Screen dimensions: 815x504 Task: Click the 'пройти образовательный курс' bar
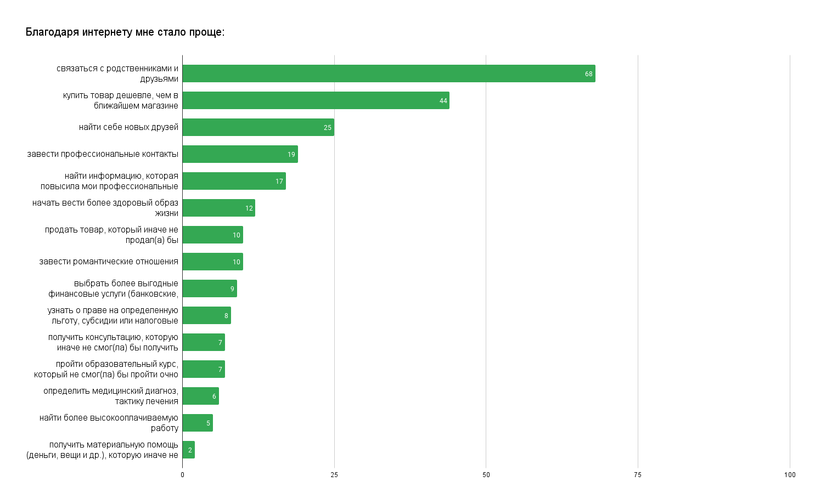(x=204, y=369)
